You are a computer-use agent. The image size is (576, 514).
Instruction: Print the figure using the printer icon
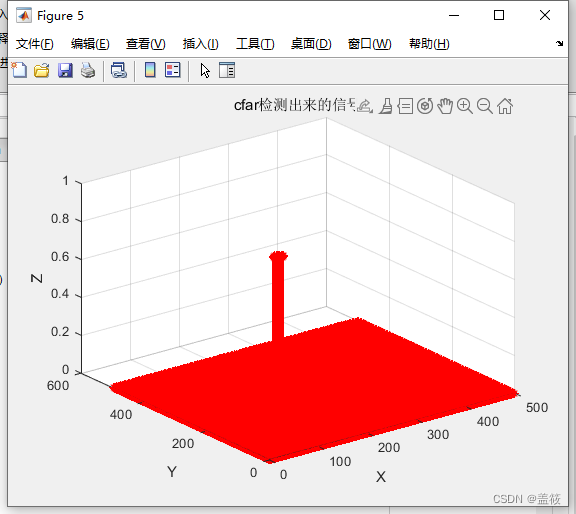(88, 70)
